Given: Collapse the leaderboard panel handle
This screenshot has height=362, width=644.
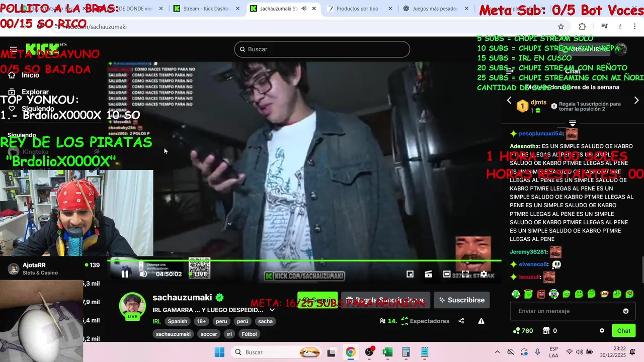Looking at the screenshot, I should (x=573, y=123).
